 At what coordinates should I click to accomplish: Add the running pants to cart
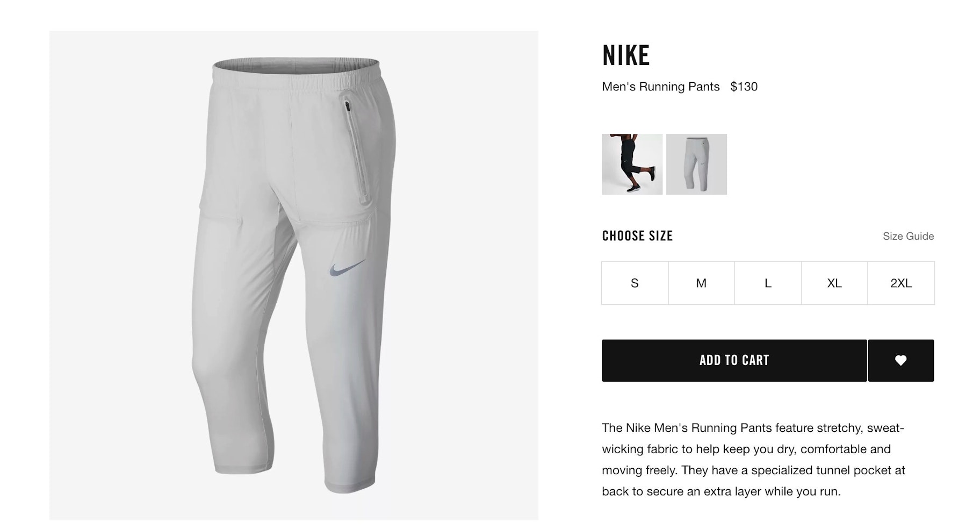[734, 360]
